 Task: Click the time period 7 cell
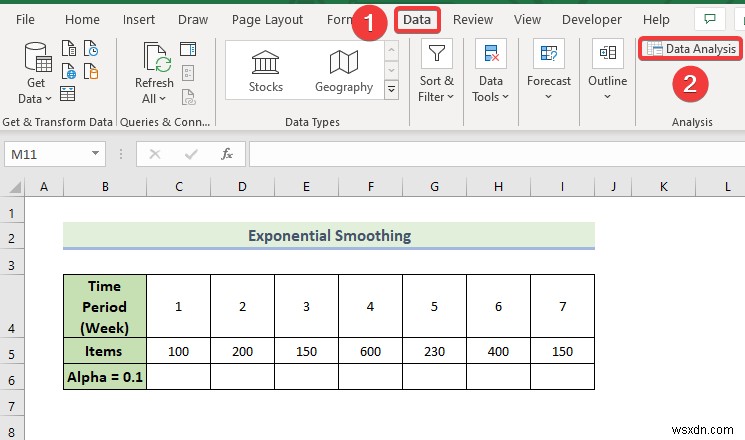coord(563,306)
